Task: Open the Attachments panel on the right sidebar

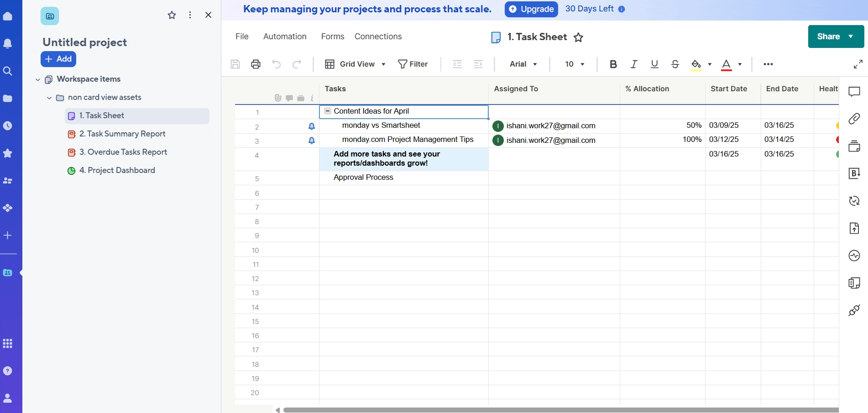Action: pyautogui.click(x=854, y=119)
